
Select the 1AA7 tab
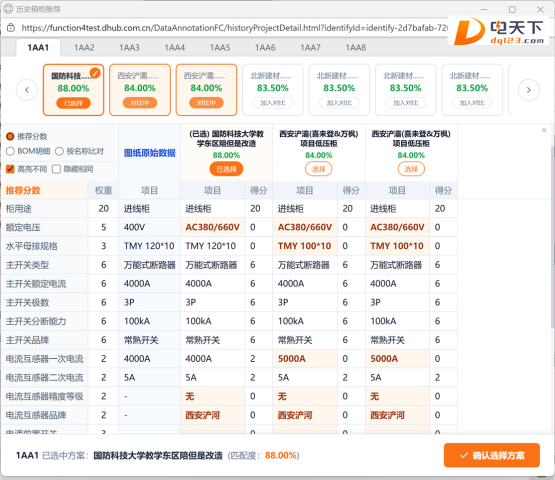[x=310, y=48]
